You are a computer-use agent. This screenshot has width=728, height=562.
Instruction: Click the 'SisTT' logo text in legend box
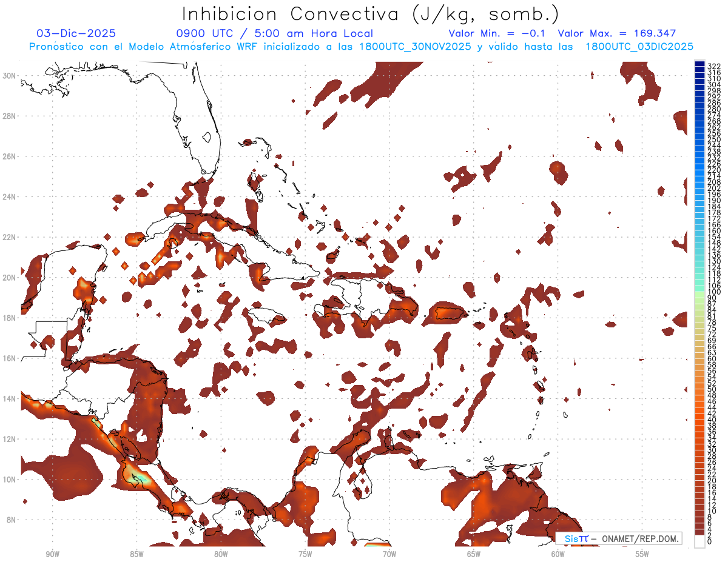point(576,539)
